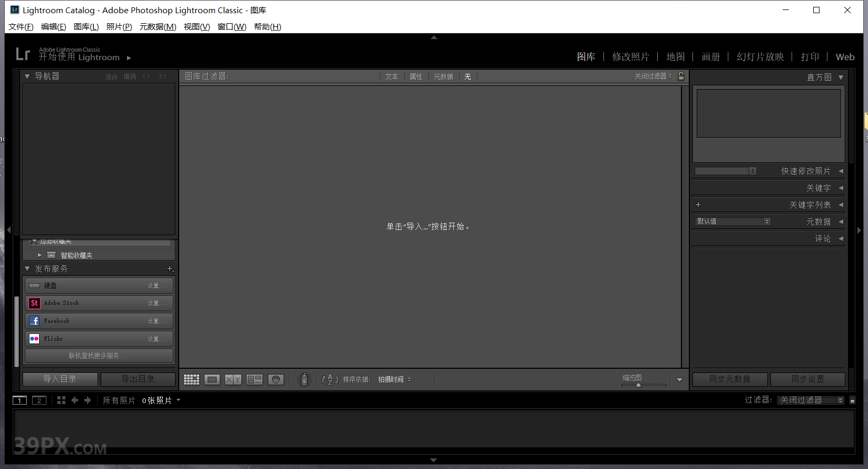
Task: Hide the right panel group arrow
Action: click(x=859, y=230)
